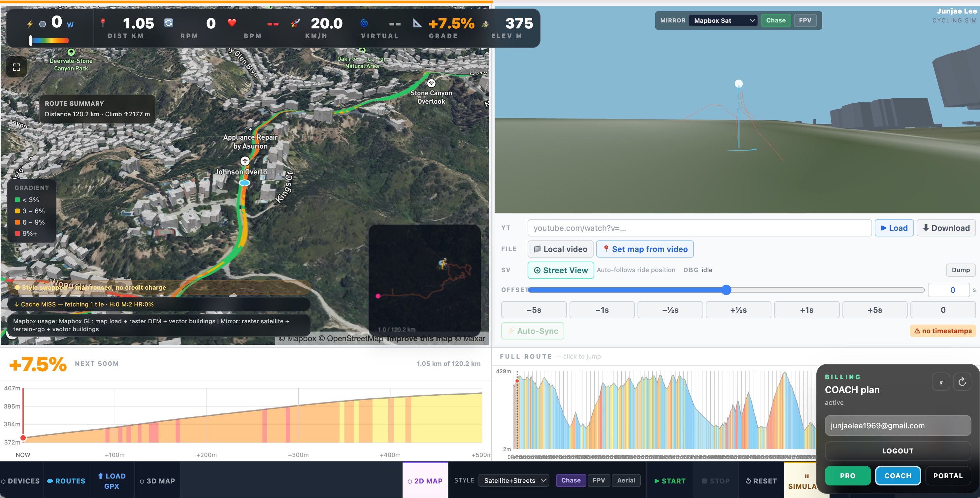This screenshot has width=980, height=498.
Task: Switch mirror view to FPV mode
Action: click(804, 20)
